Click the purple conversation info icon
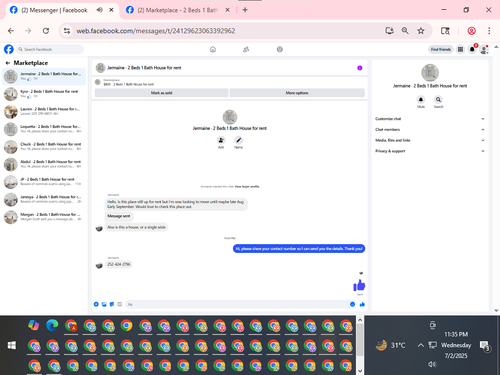The width and height of the screenshot is (500, 375). (360, 68)
